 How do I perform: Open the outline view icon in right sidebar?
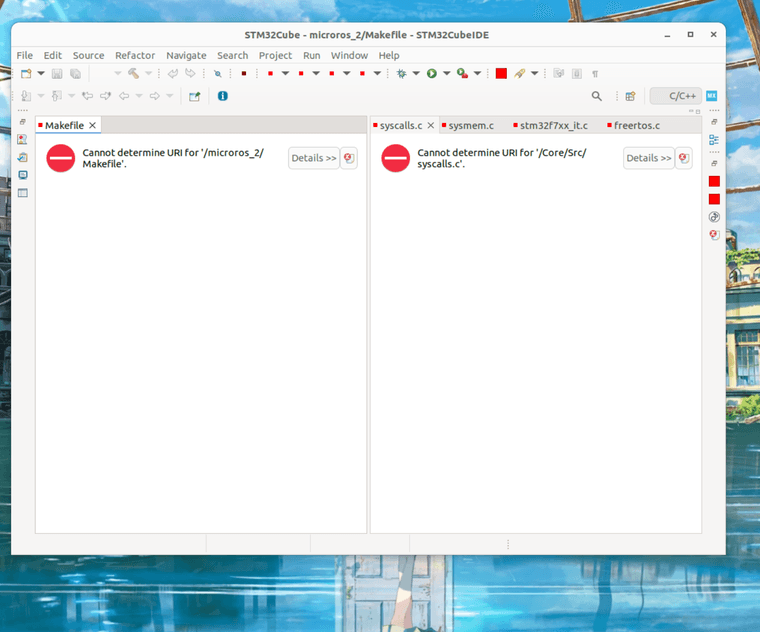point(714,140)
